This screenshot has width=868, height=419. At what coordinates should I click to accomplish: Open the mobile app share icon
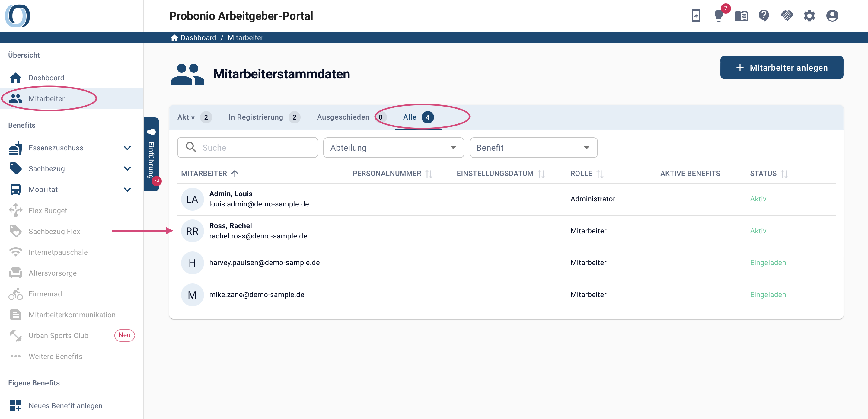pyautogui.click(x=696, y=16)
